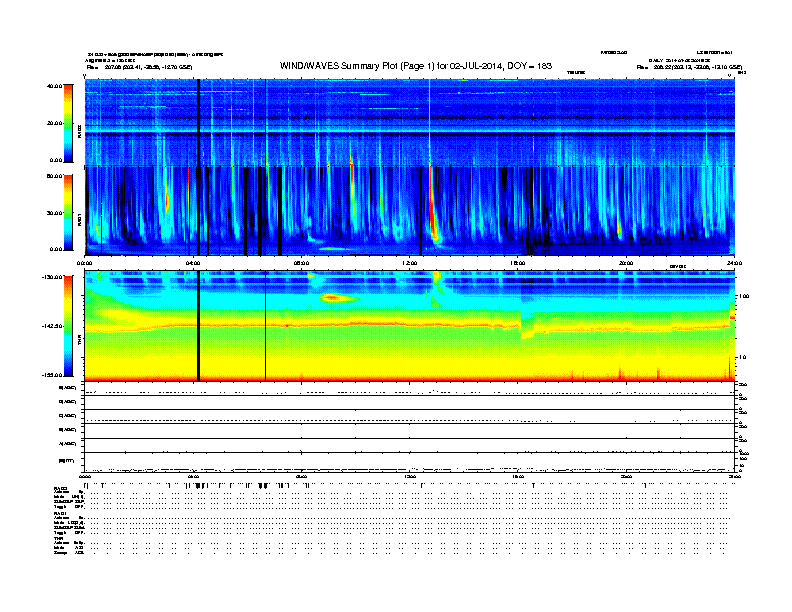792x612 pixels.
Task: Click the 00:00 tick below RAD1 spectrogram
Action: [84, 263]
